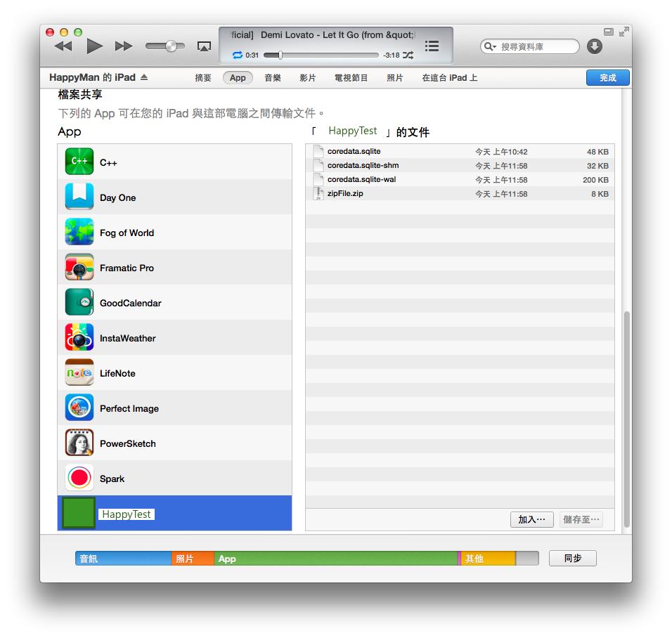Switch to the 摘要 tab
This screenshot has width=672, height=638.
203,78
